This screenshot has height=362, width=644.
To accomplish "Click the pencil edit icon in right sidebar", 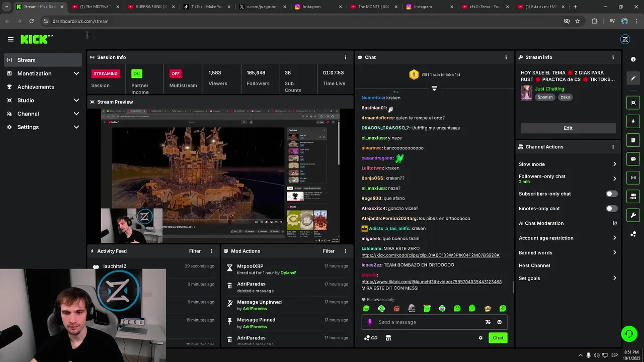I will [633, 78].
